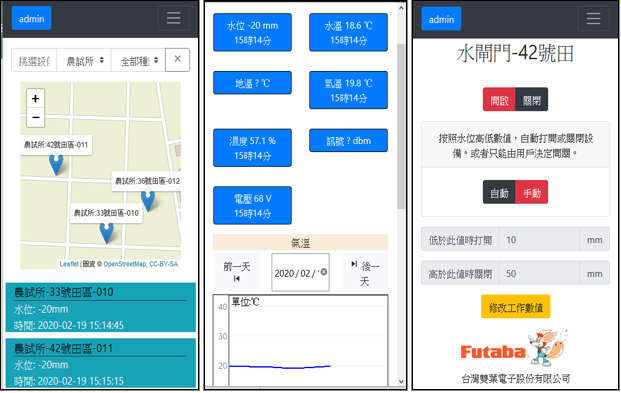The image size is (621, 393).
Task: Select the 農試所-42號田區-011 device card
Action: point(101,363)
